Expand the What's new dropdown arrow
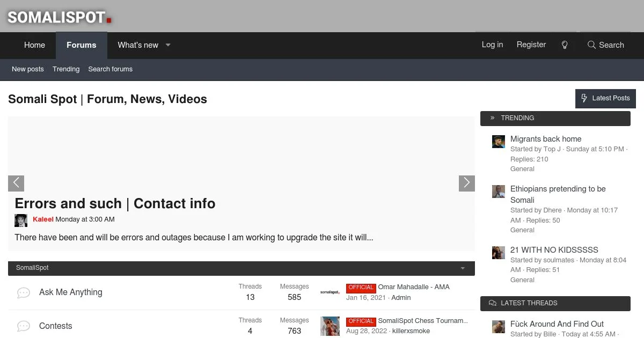Viewport: 644px width, 338px height. point(168,45)
